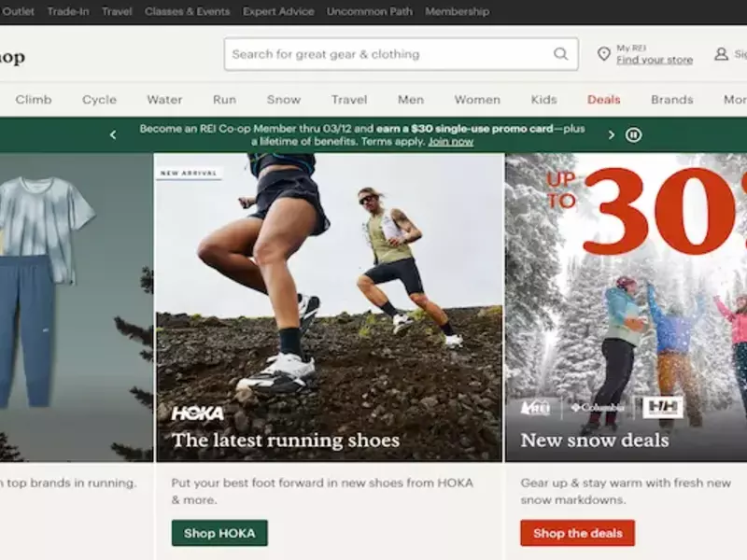
Task: Expand the Travel category in main navigation
Action: pos(349,100)
